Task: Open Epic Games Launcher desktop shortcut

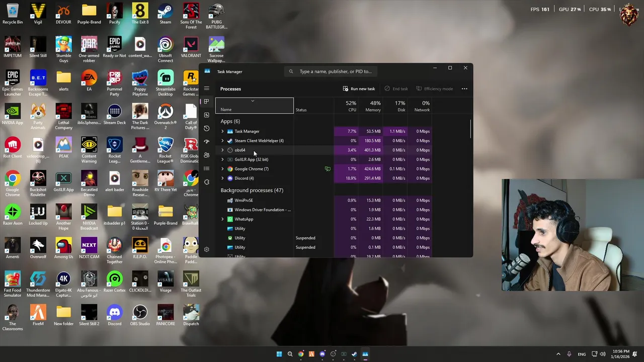Action: tap(13, 83)
